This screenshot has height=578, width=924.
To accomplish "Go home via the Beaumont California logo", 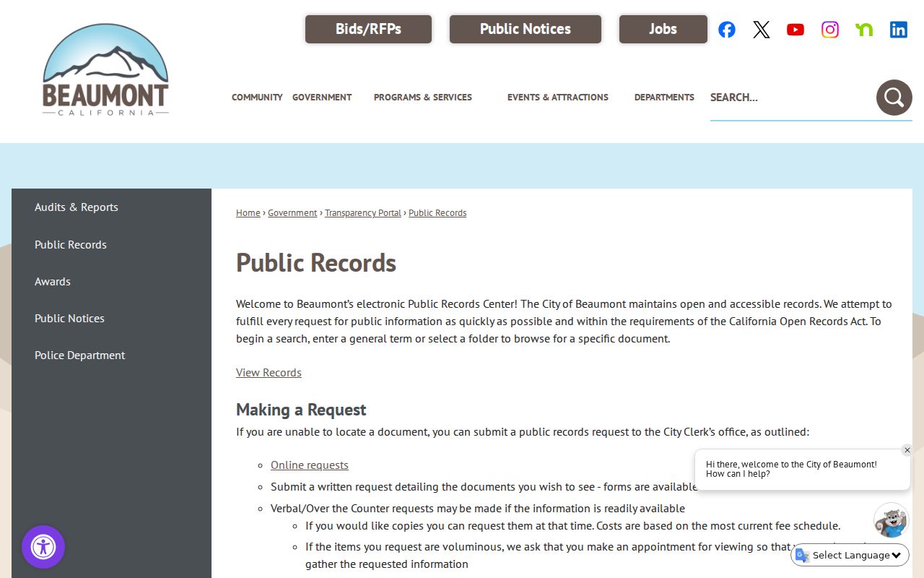I will tap(105, 70).
